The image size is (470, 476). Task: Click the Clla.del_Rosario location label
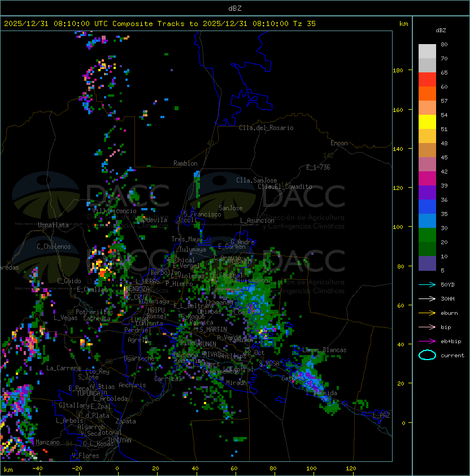click(266, 128)
